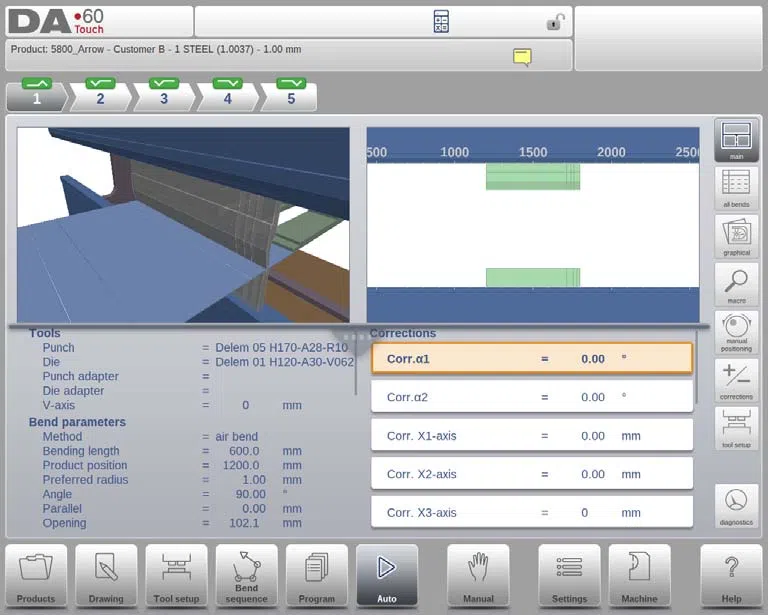Open the Bend sequence screen

pyautogui.click(x=246, y=576)
